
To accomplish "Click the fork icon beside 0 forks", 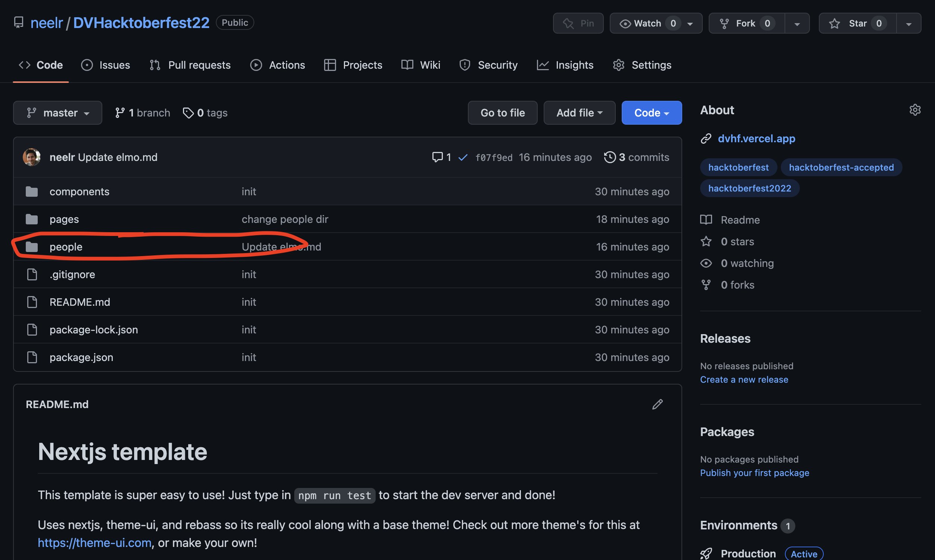I will (706, 285).
